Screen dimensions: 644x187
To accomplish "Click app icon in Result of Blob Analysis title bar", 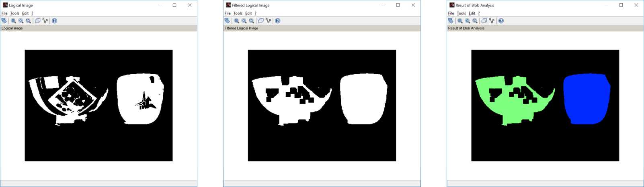I will coord(452,5).
